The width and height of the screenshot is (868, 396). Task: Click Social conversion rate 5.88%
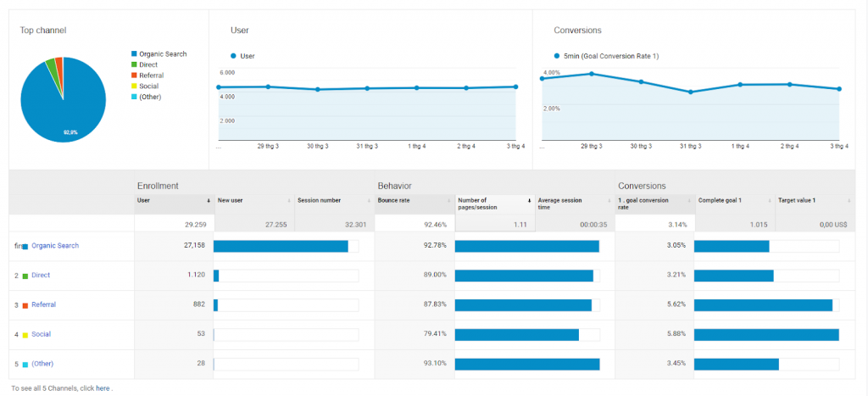tap(676, 334)
